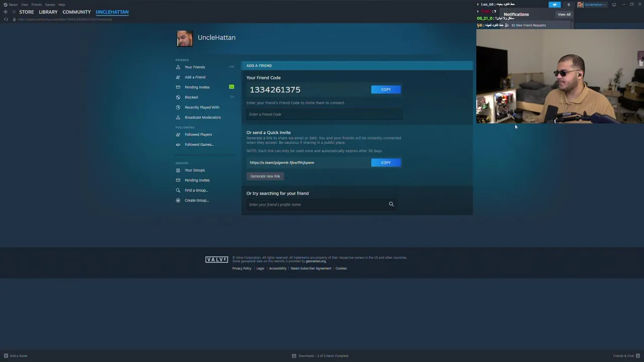Image resolution: width=644 pixels, height=362 pixels.
Task: Click the Big Picture mode monitor icon
Action: click(x=614, y=5)
